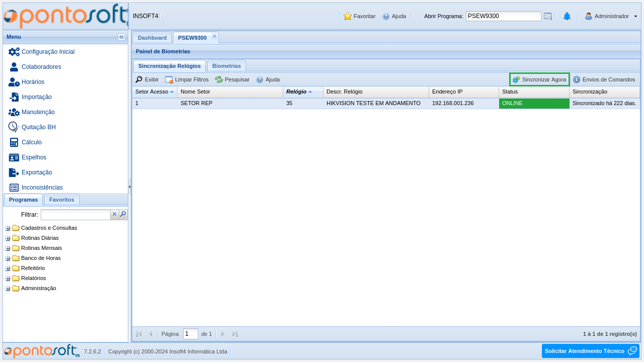Click the Favoritar star icon
Image resolution: width=644 pixels, height=362 pixels.
coord(348,16)
